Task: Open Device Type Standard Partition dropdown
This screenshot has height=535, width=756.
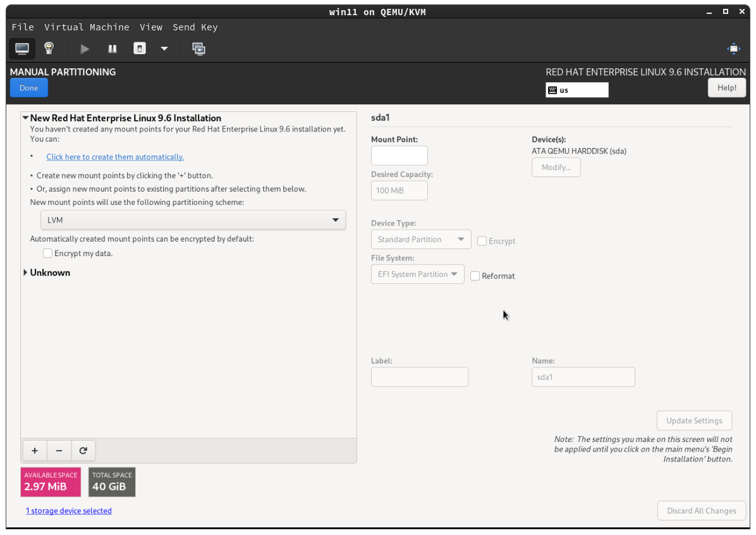Action: 421,239
